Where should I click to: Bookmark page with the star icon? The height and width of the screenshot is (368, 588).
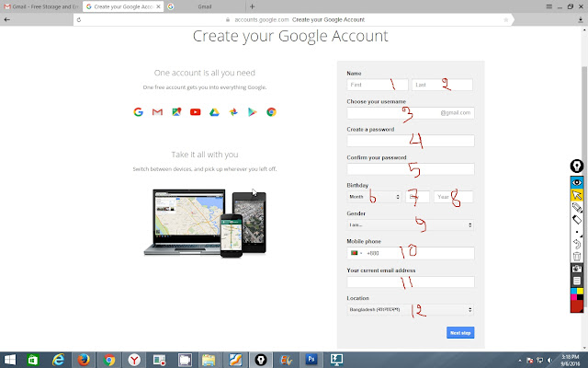(x=506, y=20)
